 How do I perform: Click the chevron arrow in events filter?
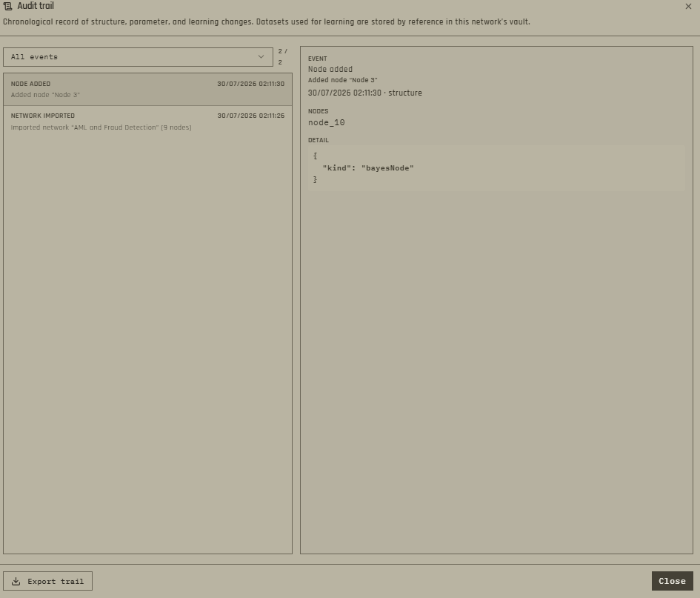[261, 57]
